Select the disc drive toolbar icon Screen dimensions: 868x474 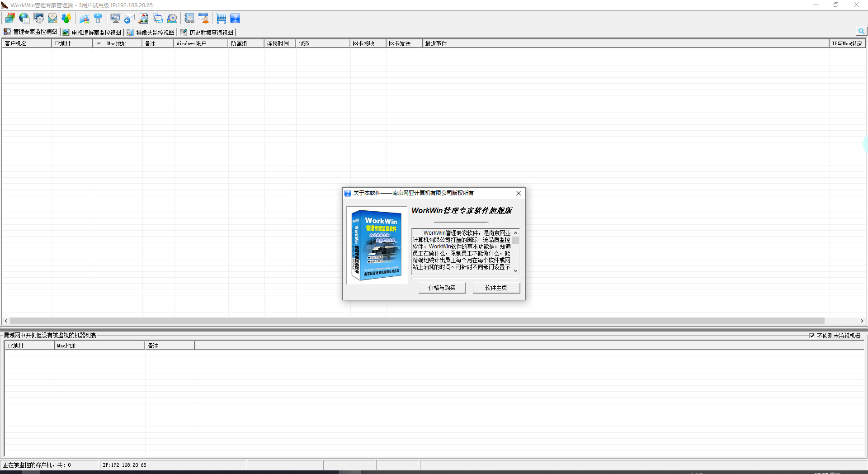(x=172, y=18)
